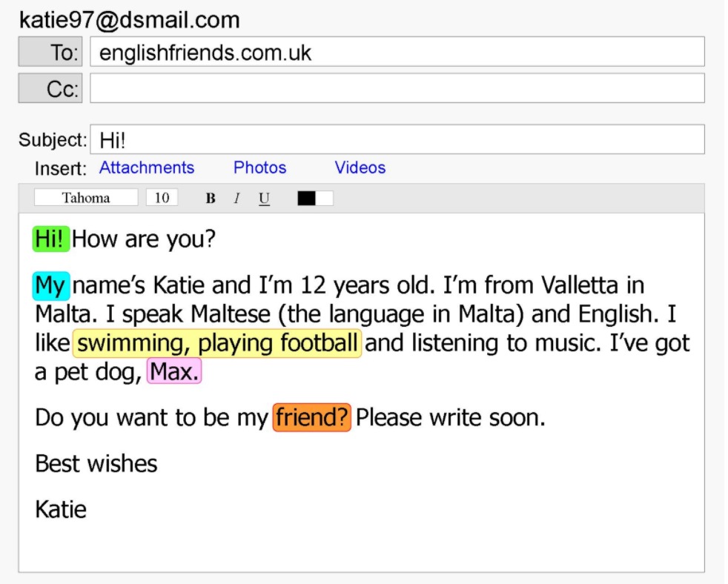Click the pink highlighted Max. word
The image size is (728, 584).
click(x=174, y=372)
